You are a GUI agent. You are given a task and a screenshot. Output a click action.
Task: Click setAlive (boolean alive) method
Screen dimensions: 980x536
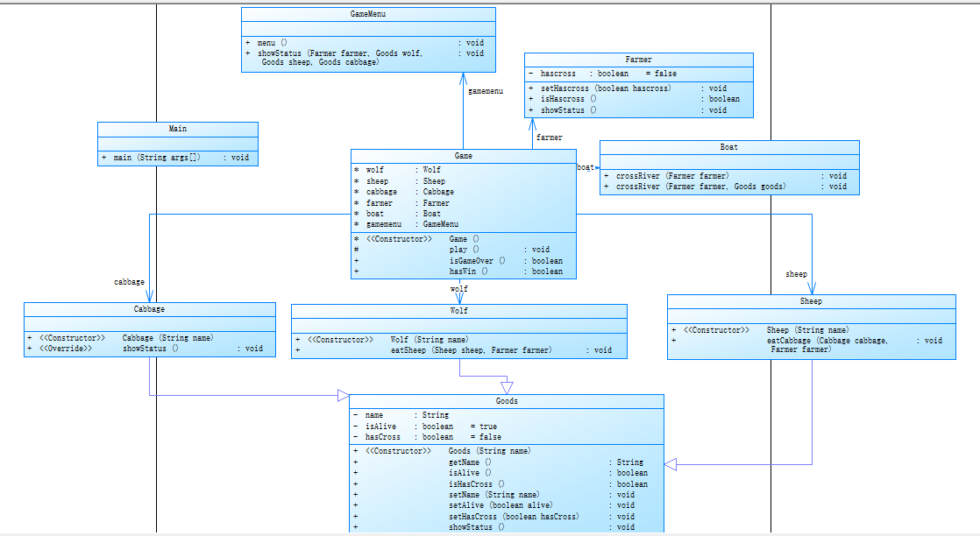coord(494,505)
